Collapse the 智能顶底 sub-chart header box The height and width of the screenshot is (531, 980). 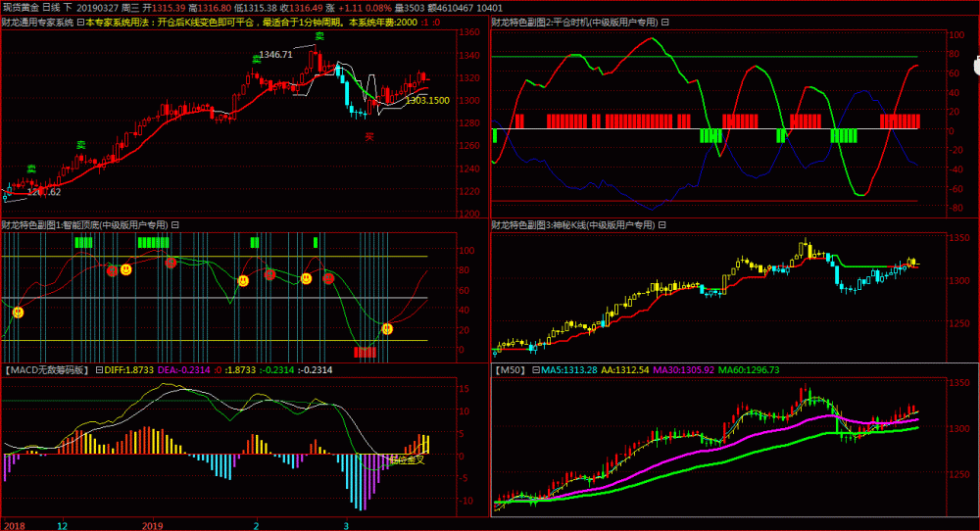(x=175, y=225)
